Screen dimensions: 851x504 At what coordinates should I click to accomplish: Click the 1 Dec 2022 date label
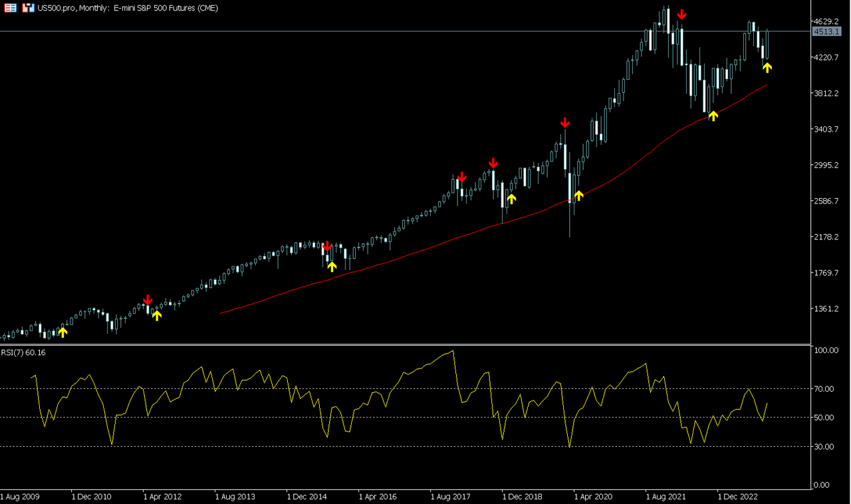coord(738,497)
